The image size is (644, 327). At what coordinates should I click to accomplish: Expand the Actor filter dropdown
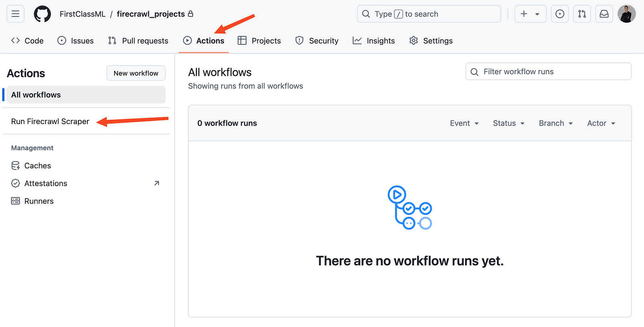coord(601,123)
